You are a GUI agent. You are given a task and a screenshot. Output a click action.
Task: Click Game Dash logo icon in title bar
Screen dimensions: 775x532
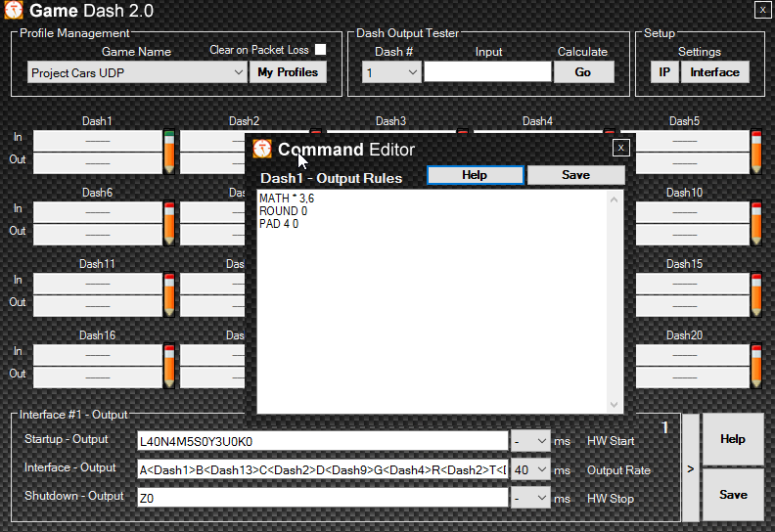(x=14, y=10)
